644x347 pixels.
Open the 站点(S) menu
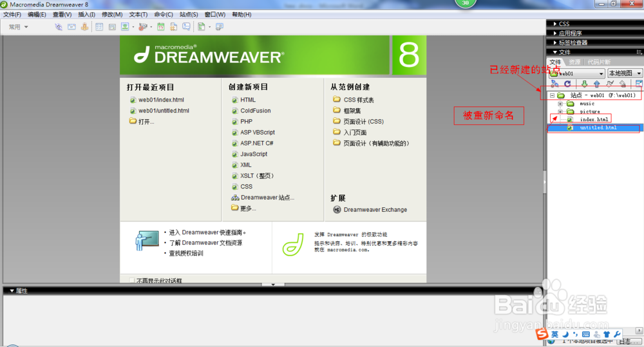189,14
